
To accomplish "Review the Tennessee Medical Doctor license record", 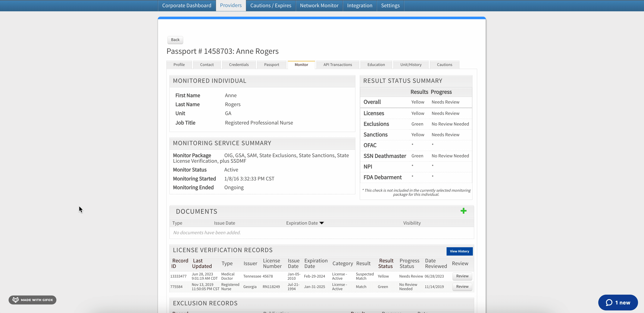I will pyautogui.click(x=462, y=276).
